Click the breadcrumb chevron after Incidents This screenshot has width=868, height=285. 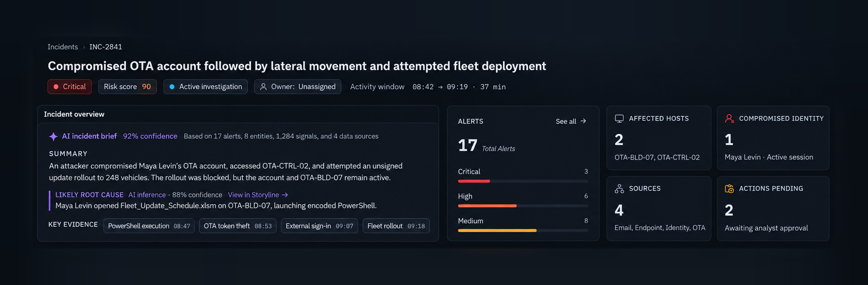[84, 47]
